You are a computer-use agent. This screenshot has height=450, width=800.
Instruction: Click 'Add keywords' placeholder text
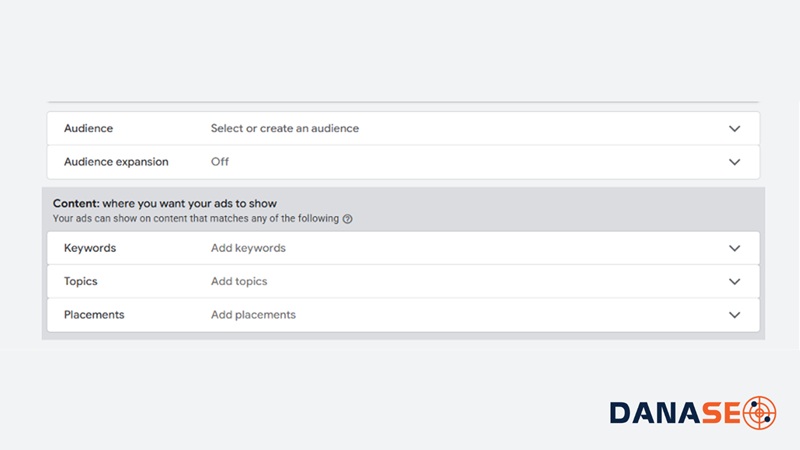click(x=248, y=248)
